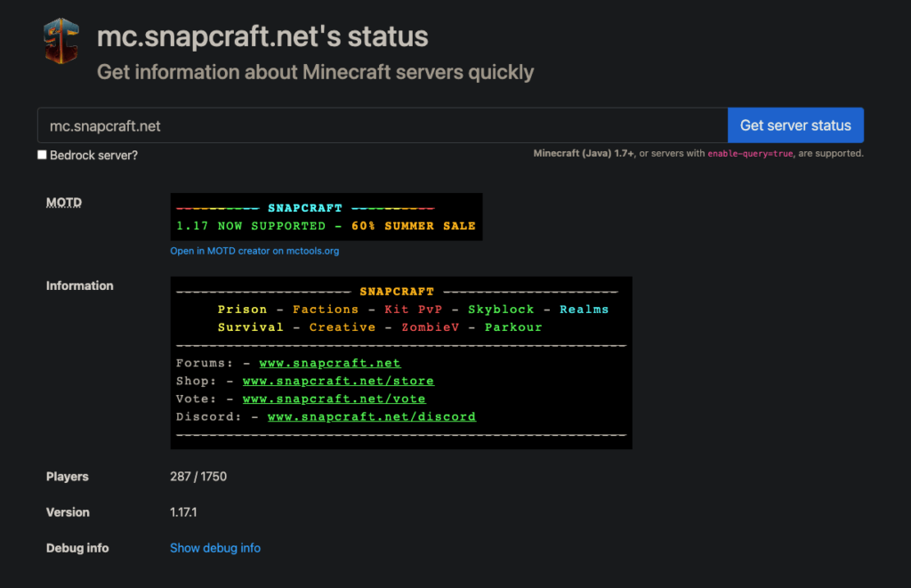Click the Get server status button
The height and width of the screenshot is (588, 911).
click(794, 125)
